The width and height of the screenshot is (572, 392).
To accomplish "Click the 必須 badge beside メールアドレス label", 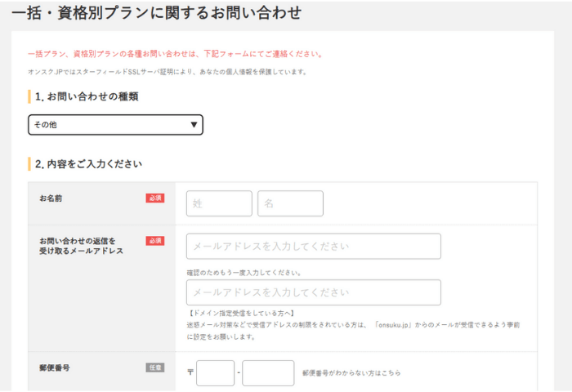I will (155, 241).
